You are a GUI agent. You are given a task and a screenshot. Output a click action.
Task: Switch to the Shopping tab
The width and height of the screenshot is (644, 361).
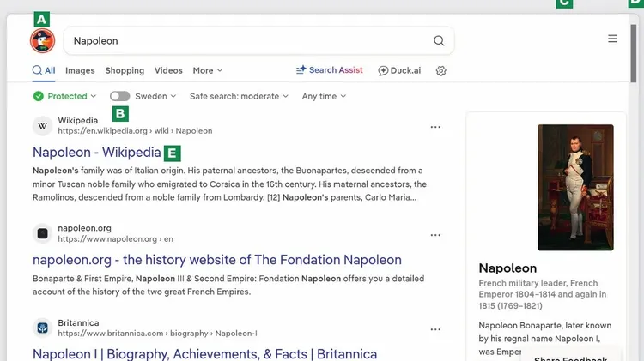[125, 70]
